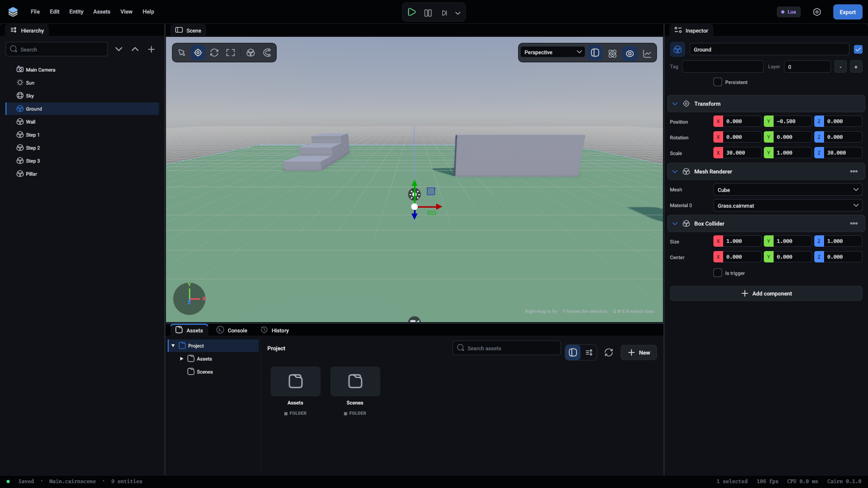The height and width of the screenshot is (488, 868).
Task: Click the gizmo icon beside the eye
Action: [x=612, y=53]
